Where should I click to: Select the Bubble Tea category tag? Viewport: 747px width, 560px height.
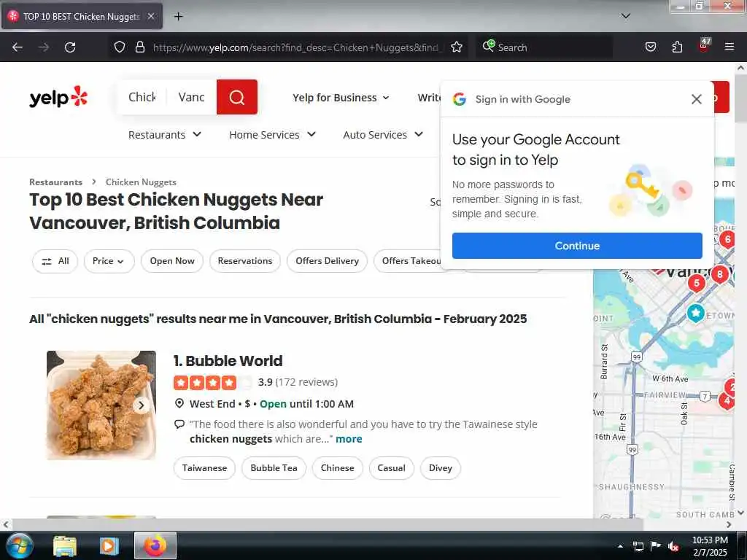(274, 468)
